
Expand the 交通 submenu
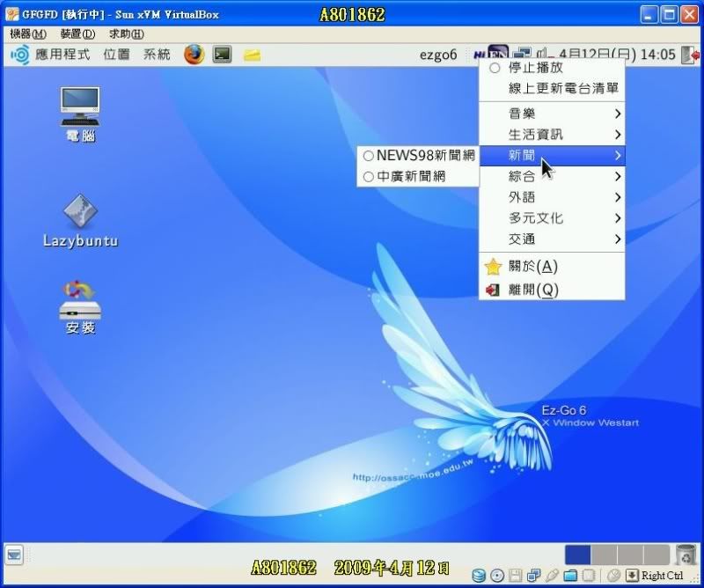pyautogui.click(x=552, y=239)
